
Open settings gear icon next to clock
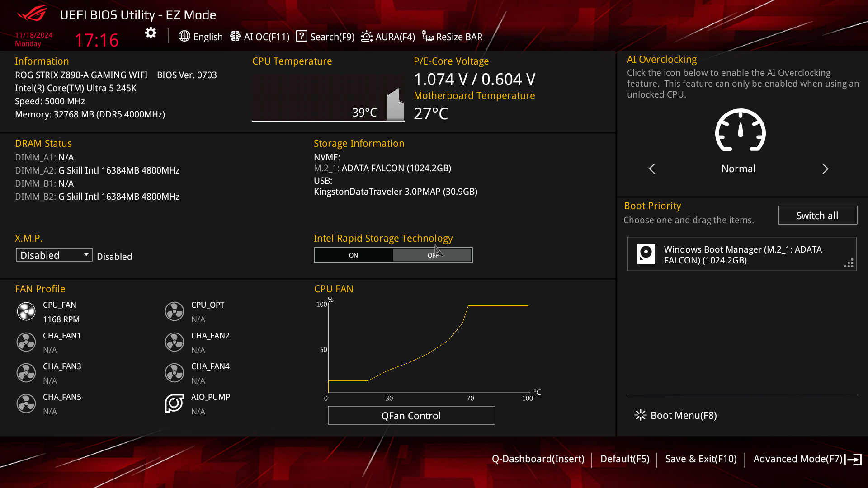[151, 33]
